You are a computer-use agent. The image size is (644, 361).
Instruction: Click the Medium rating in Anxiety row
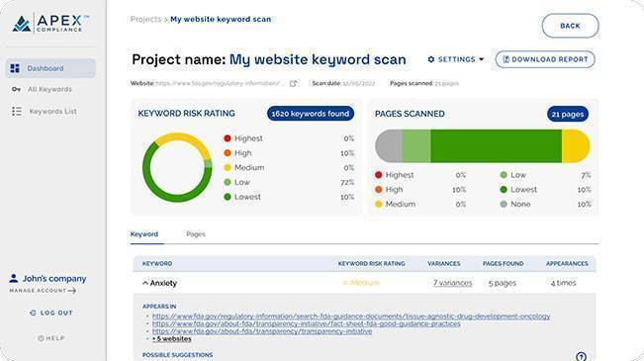pyautogui.click(x=361, y=283)
